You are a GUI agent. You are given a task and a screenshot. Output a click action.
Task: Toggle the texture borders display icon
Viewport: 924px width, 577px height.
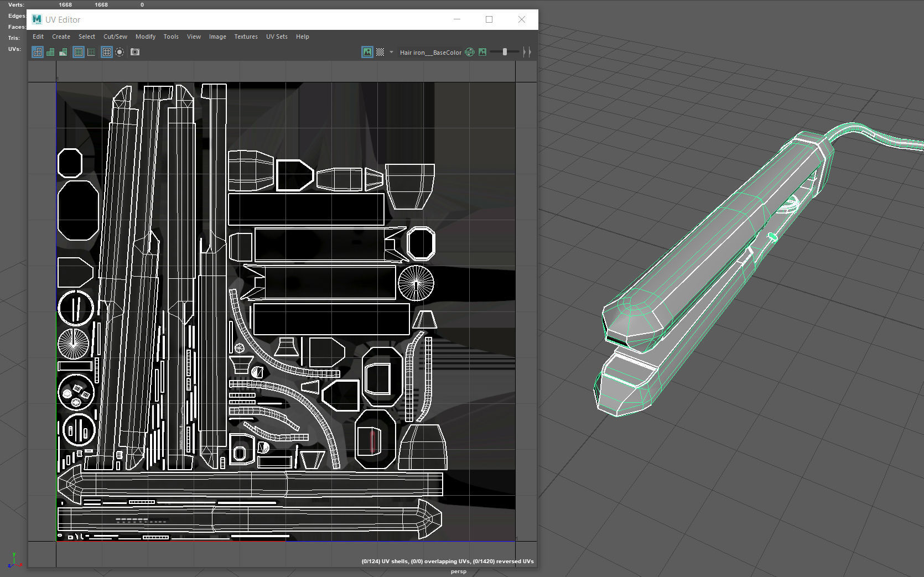click(x=79, y=52)
